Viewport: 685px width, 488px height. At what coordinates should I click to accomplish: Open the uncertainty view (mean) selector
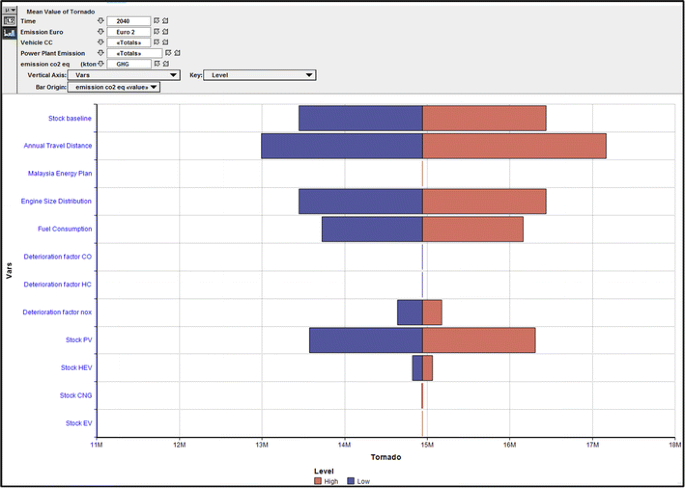pos(9,10)
